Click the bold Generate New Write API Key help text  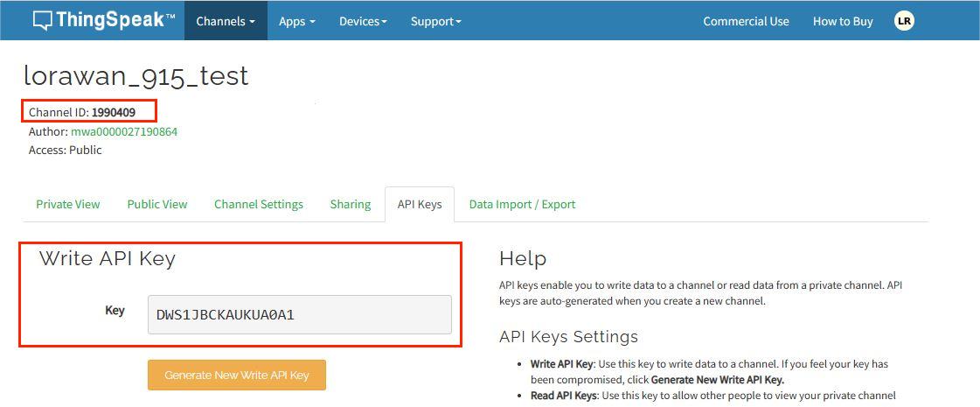pyautogui.click(x=718, y=380)
